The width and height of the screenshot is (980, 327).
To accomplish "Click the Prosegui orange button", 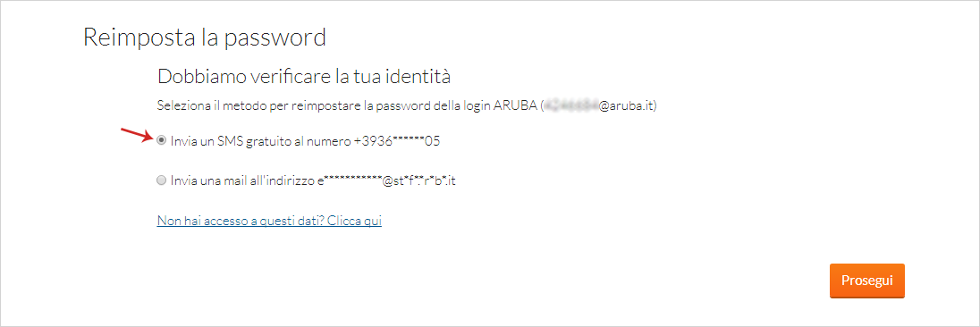I will (866, 281).
